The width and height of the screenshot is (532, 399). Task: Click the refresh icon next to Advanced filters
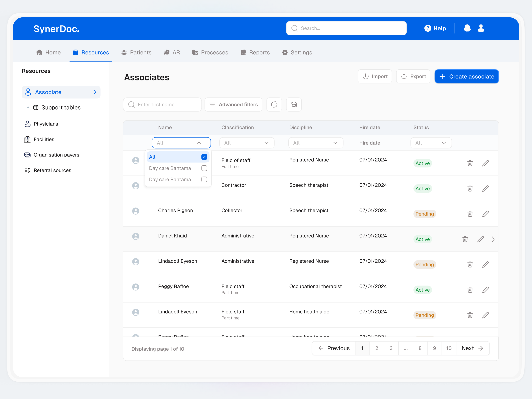[x=274, y=104]
